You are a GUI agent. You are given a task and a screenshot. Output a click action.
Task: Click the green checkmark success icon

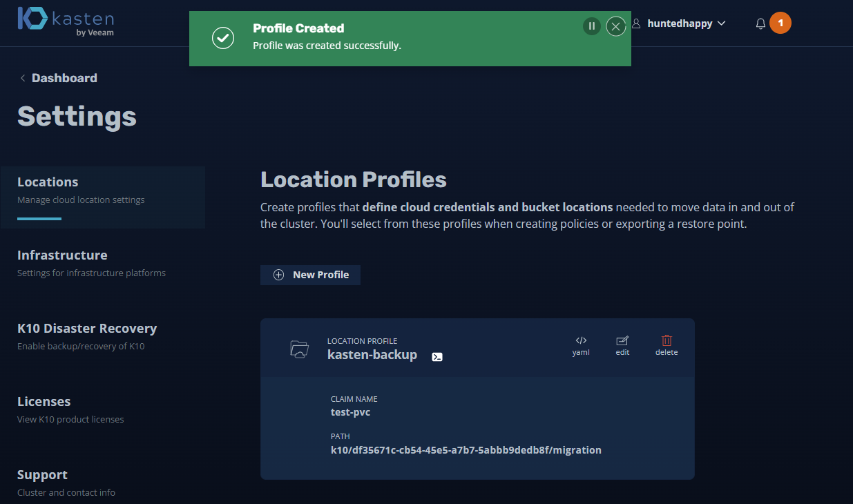click(222, 38)
